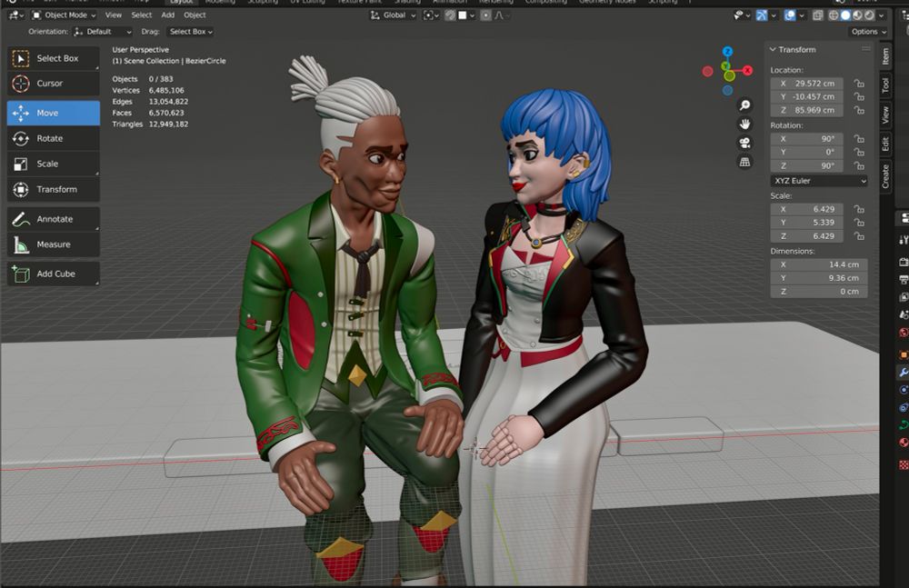
Task: Toggle the camera view icon
Action: pyautogui.click(x=745, y=143)
